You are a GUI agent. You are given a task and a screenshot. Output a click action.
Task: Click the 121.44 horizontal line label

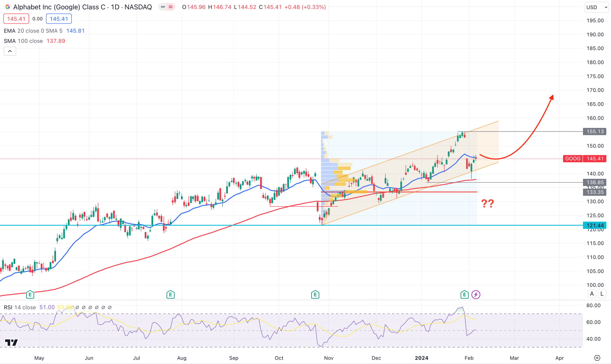click(595, 225)
